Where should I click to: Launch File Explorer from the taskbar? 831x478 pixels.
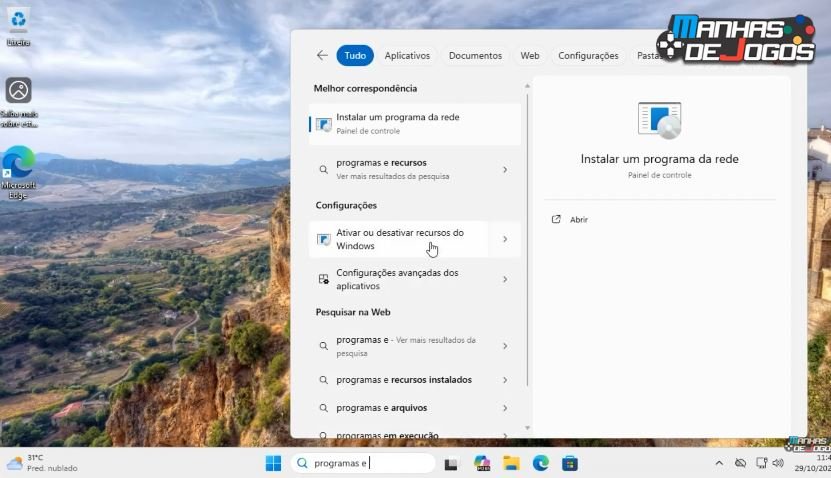pos(511,463)
